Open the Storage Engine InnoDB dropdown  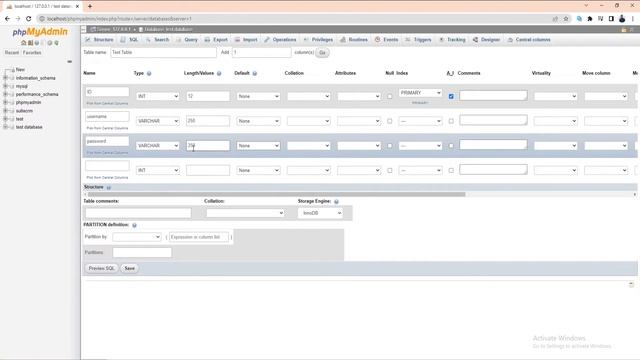(x=320, y=213)
